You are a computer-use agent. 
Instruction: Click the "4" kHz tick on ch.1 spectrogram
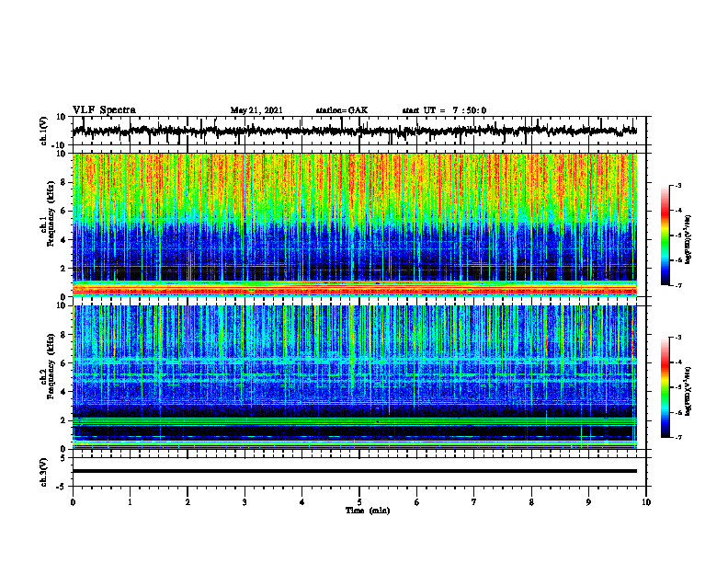(x=63, y=240)
